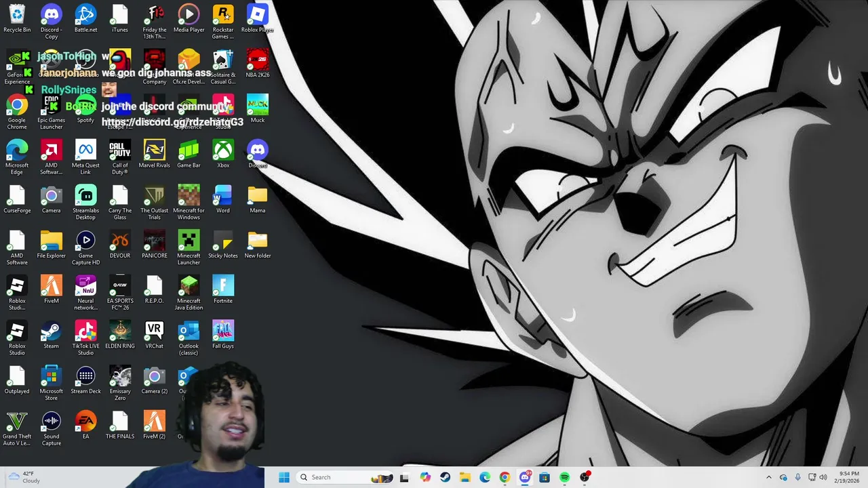Open Emissary Zero desktop icon
The image size is (868, 488).
(x=120, y=384)
